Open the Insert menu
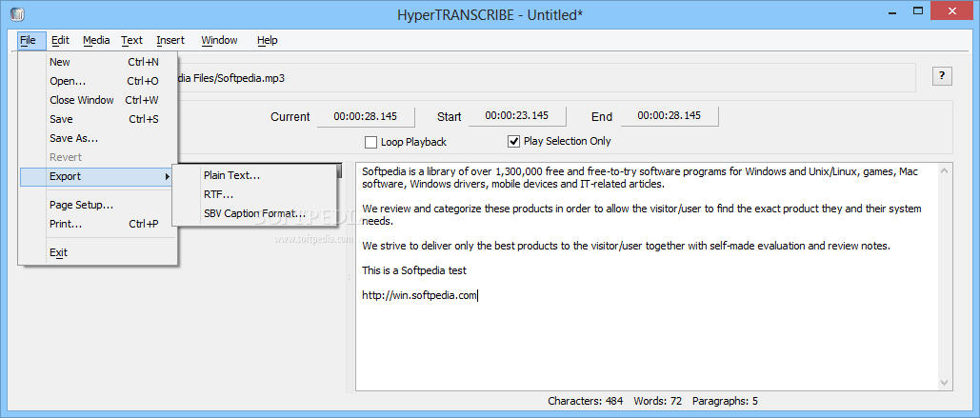 170,41
